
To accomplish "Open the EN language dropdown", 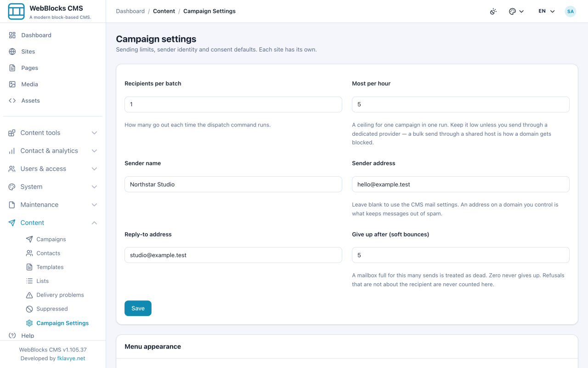I will pos(547,11).
